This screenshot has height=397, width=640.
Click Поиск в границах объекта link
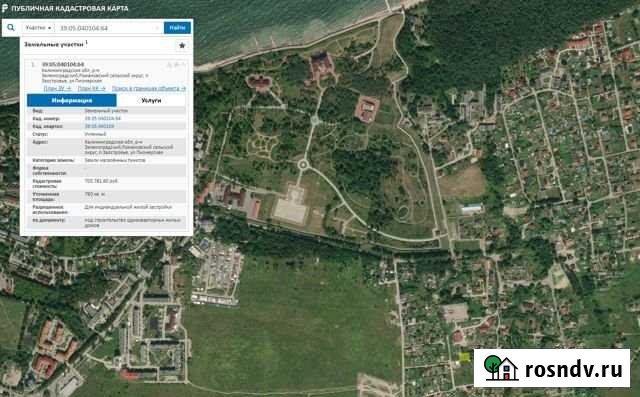click(149, 88)
